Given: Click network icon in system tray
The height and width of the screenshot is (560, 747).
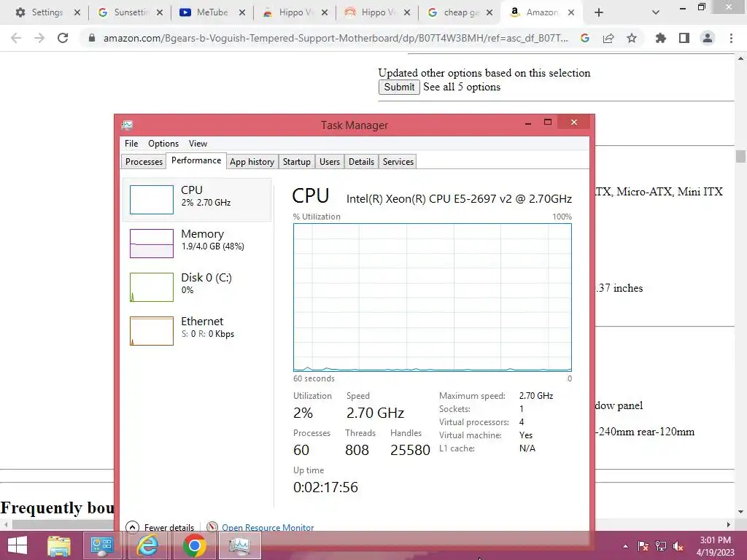Looking at the screenshot, I should (661, 546).
